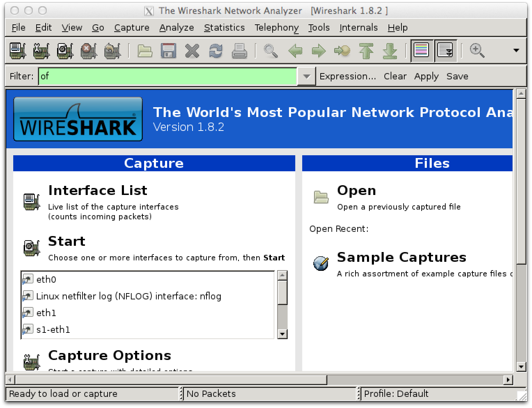
Task: Click the Expression... button
Action: coord(348,76)
